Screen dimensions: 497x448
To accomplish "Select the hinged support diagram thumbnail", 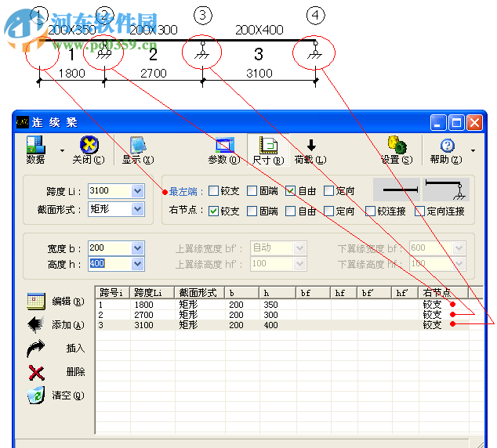I will (445, 190).
